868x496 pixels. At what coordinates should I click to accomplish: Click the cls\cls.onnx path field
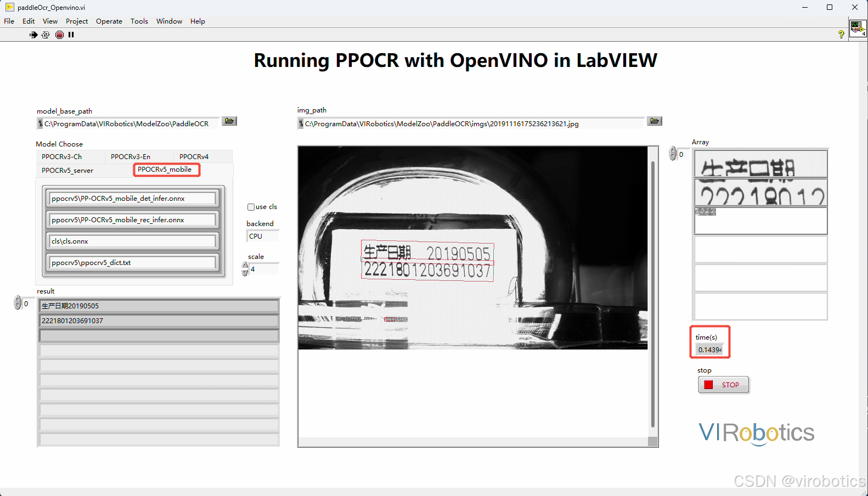(132, 241)
